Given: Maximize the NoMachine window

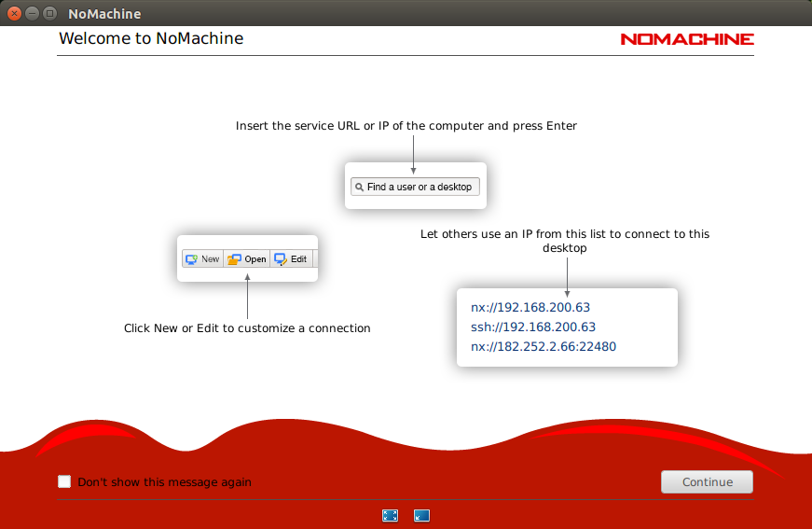Looking at the screenshot, I should coord(49,13).
